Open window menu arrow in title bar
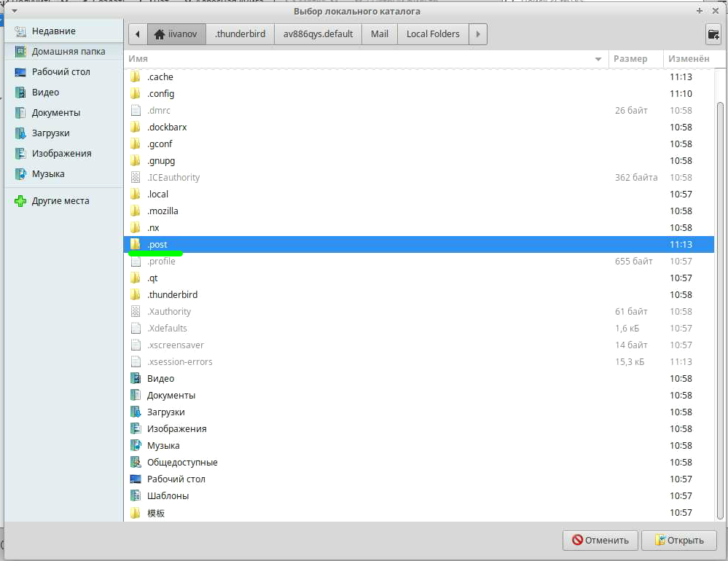 tap(15, 11)
